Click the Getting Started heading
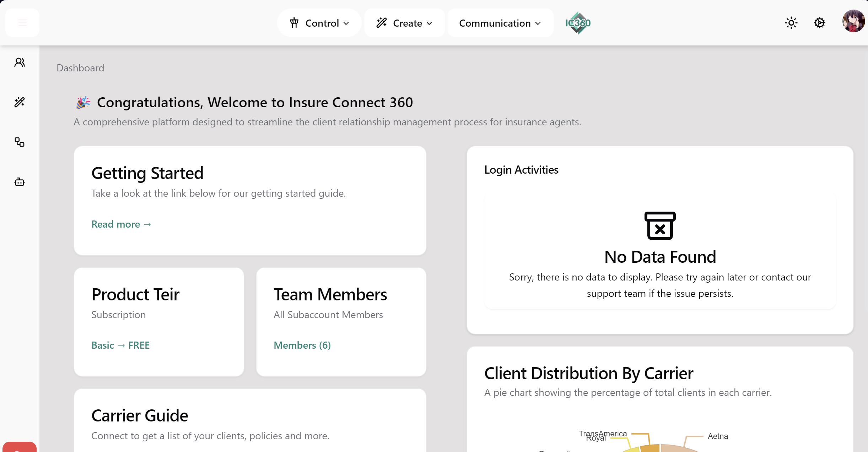 147,173
